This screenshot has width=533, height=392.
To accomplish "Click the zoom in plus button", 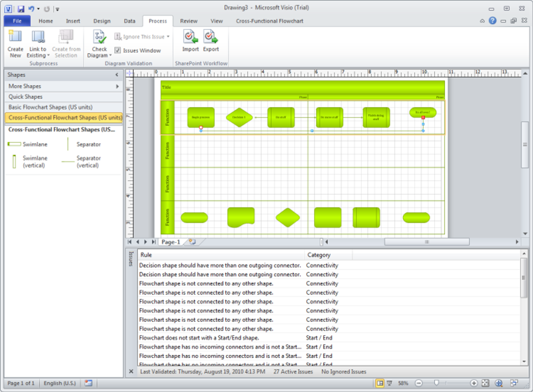I will (473, 383).
